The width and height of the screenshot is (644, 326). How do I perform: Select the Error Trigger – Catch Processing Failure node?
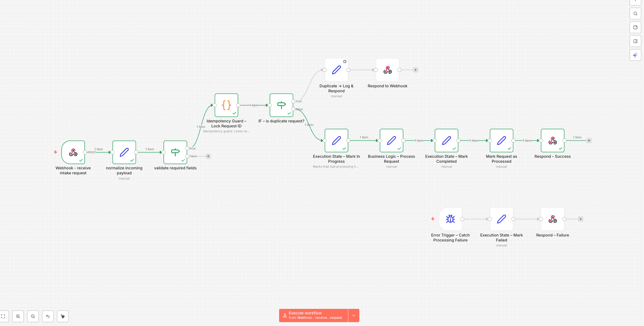tap(450, 219)
